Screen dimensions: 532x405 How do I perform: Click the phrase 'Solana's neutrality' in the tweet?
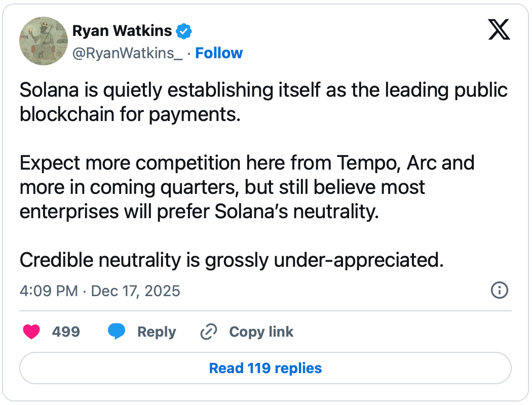[296, 211]
